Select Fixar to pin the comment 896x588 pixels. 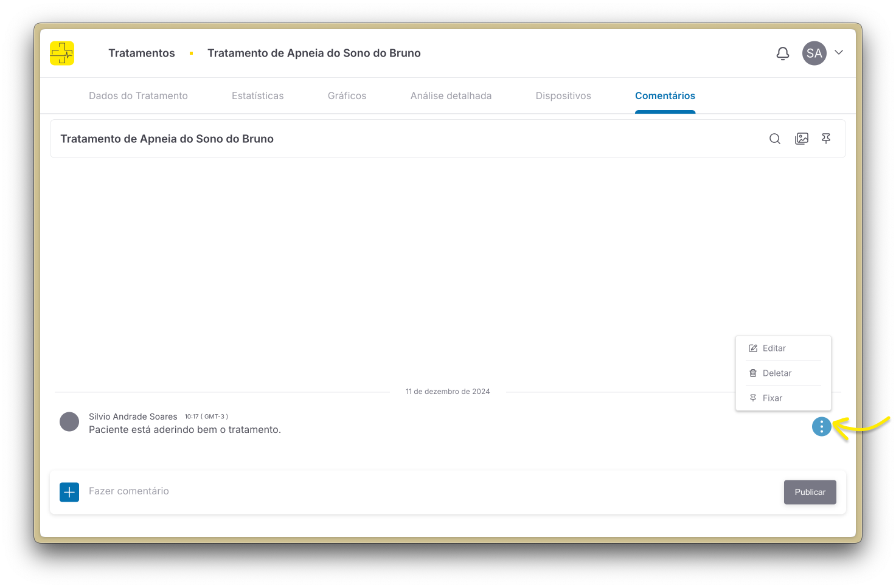(772, 398)
